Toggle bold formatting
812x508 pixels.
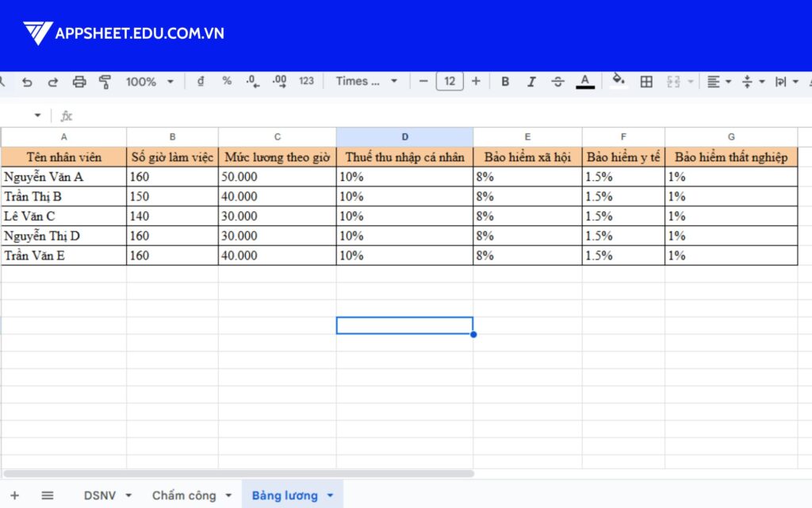(x=505, y=81)
